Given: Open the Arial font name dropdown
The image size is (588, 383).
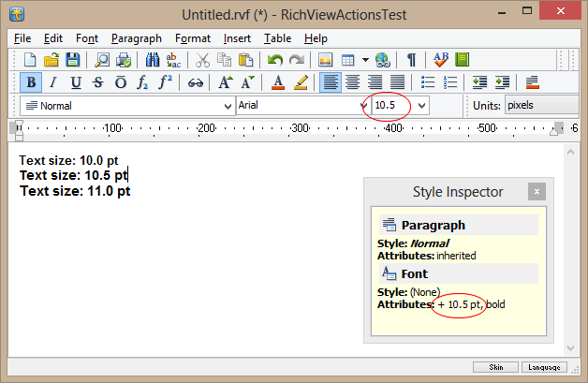Looking at the screenshot, I should [364, 106].
